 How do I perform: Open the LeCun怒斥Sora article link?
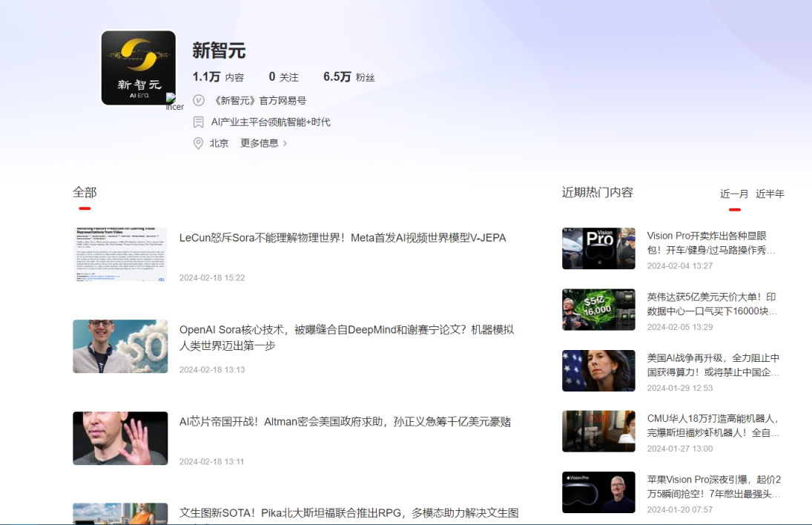click(x=342, y=237)
